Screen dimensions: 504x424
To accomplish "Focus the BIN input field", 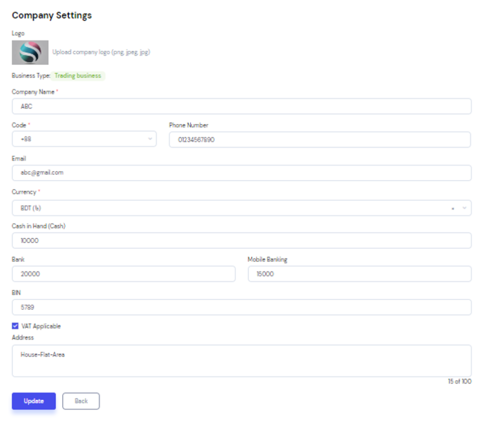I will coord(242,307).
